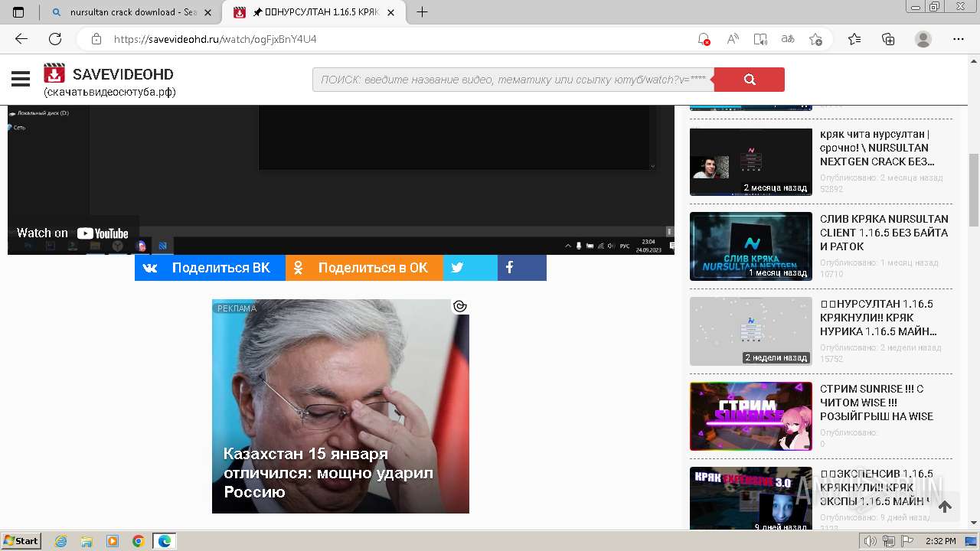Open 'СЛИВ КРЯКА NURSULTAN CLIENT 1.16.5' title link
Viewport: 980px width, 551px height.
[884, 233]
